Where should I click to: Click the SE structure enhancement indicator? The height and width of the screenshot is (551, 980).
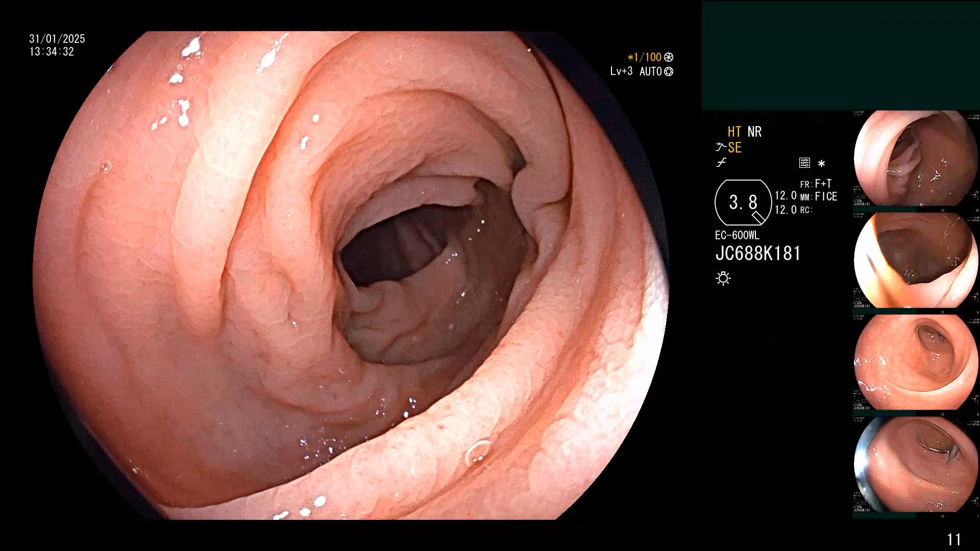(734, 148)
